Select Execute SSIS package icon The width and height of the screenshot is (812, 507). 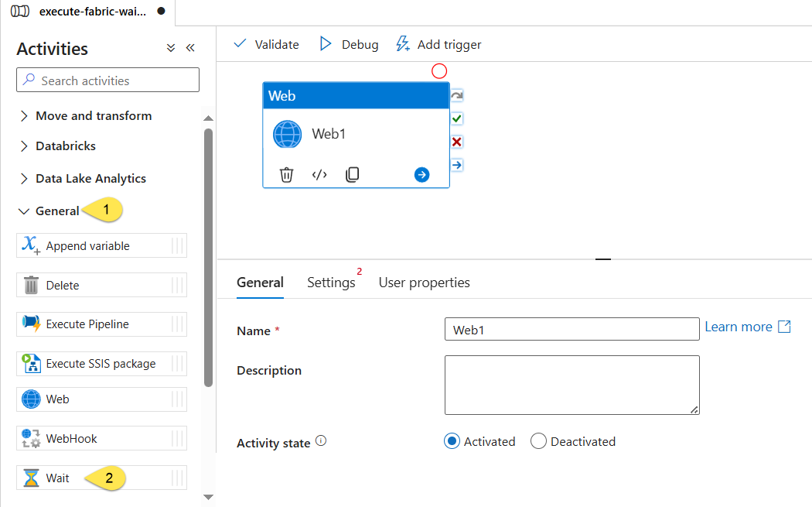31,363
